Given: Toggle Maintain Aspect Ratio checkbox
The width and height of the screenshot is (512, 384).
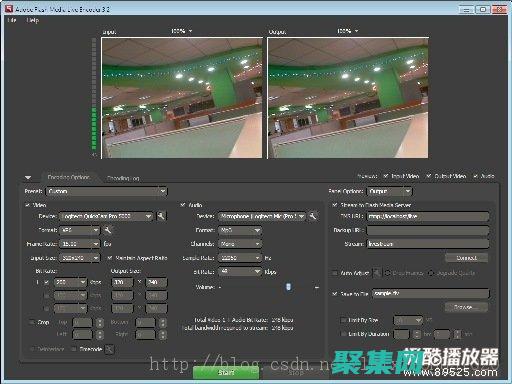Looking at the screenshot, I should [x=110, y=258].
